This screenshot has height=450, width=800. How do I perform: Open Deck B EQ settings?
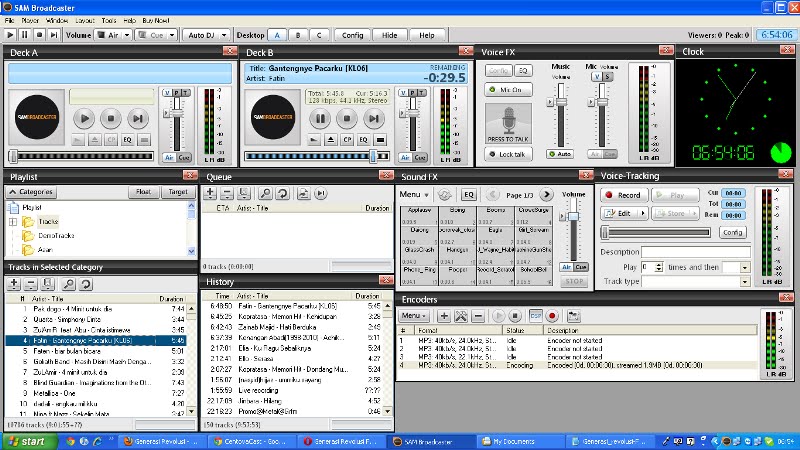[363, 139]
